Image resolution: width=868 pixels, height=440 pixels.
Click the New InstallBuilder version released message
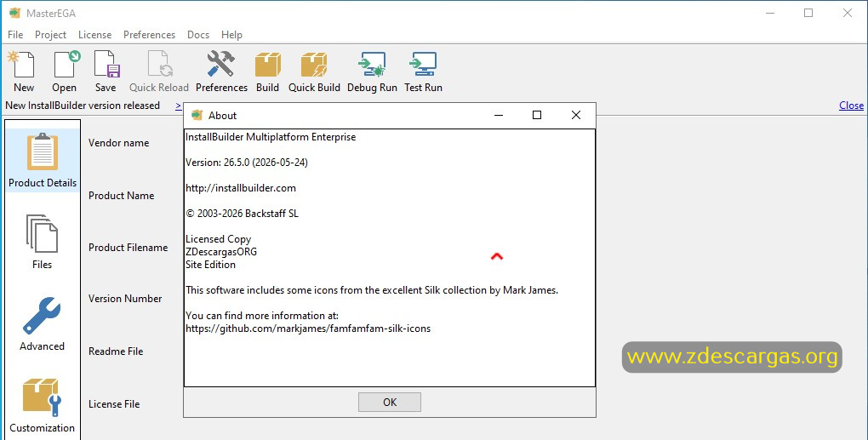click(83, 106)
